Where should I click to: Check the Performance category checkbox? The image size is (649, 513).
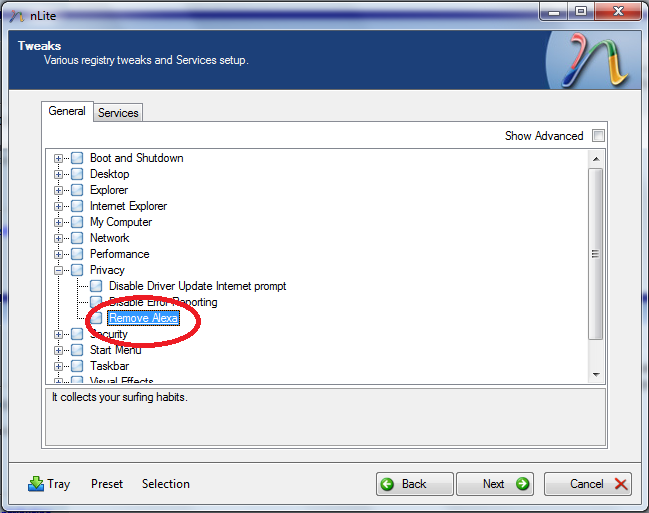click(77, 254)
